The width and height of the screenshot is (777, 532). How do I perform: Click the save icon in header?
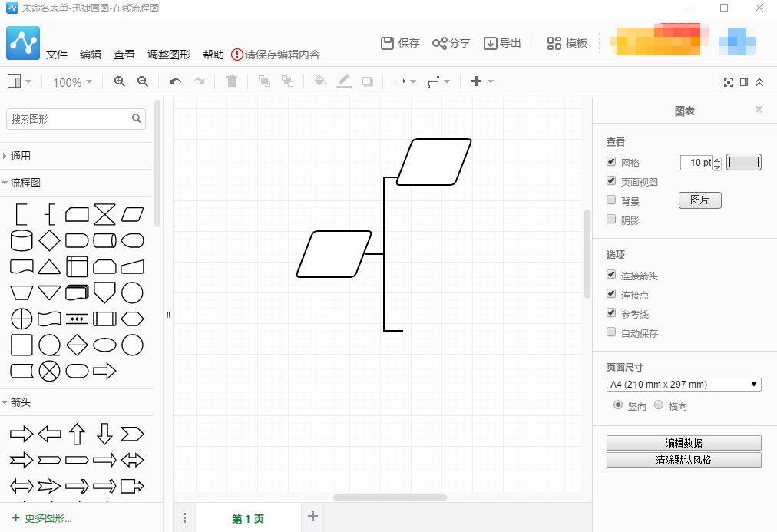388,43
